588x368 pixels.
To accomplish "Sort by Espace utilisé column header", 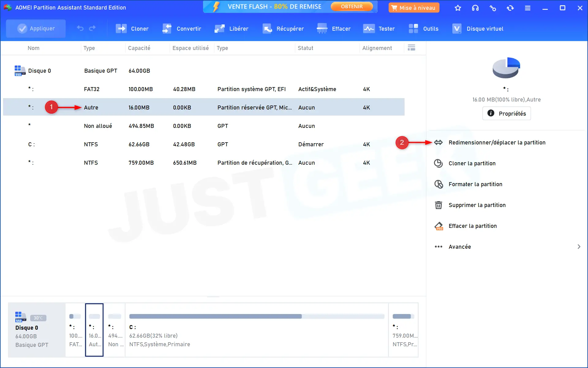I will (190, 48).
